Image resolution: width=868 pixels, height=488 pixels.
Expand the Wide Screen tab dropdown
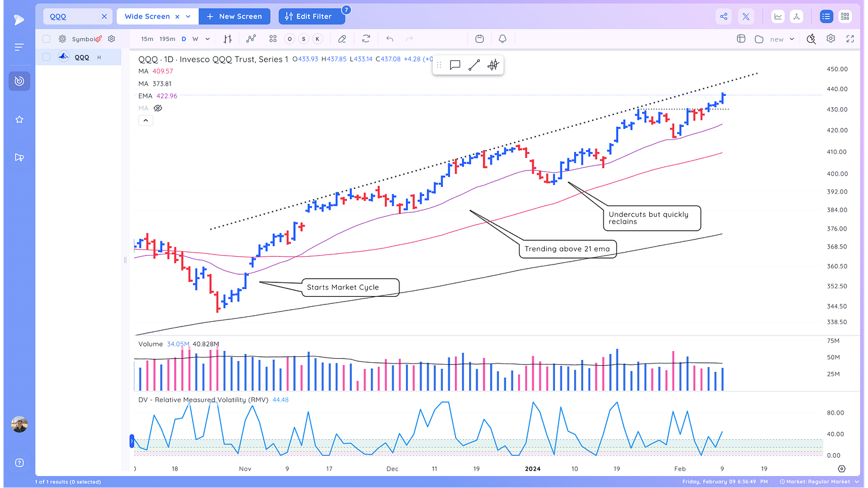189,17
